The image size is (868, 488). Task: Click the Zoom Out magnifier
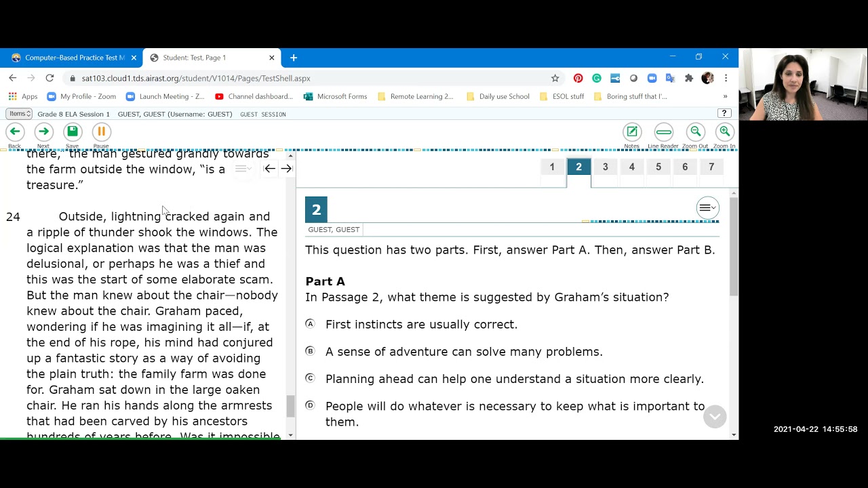tap(695, 132)
